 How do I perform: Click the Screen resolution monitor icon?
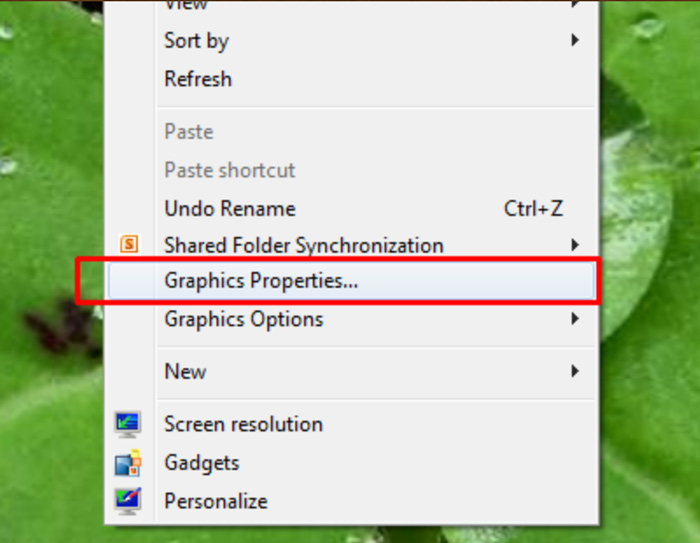[128, 424]
